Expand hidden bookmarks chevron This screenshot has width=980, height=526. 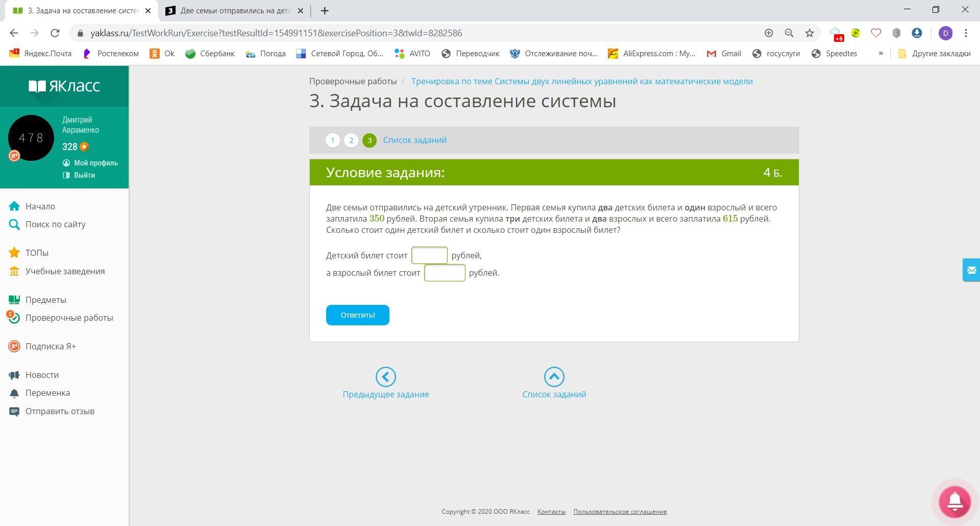coord(880,54)
